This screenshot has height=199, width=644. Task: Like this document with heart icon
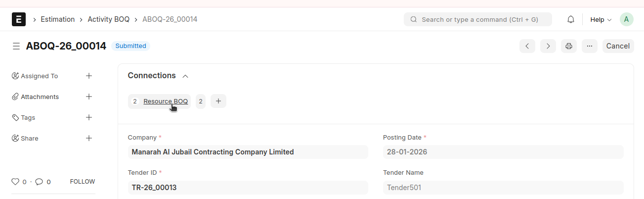click(x=15, y=182)
